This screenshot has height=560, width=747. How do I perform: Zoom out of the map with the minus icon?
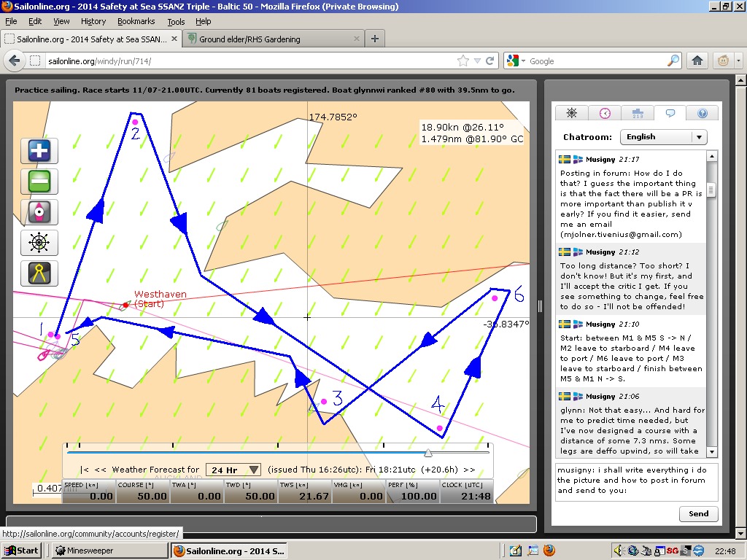(39, 182)
